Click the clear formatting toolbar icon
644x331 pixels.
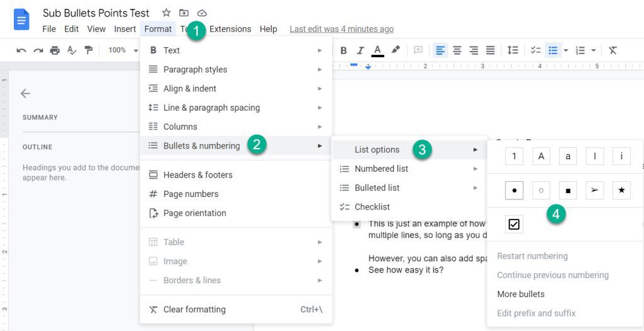[613, 50]
